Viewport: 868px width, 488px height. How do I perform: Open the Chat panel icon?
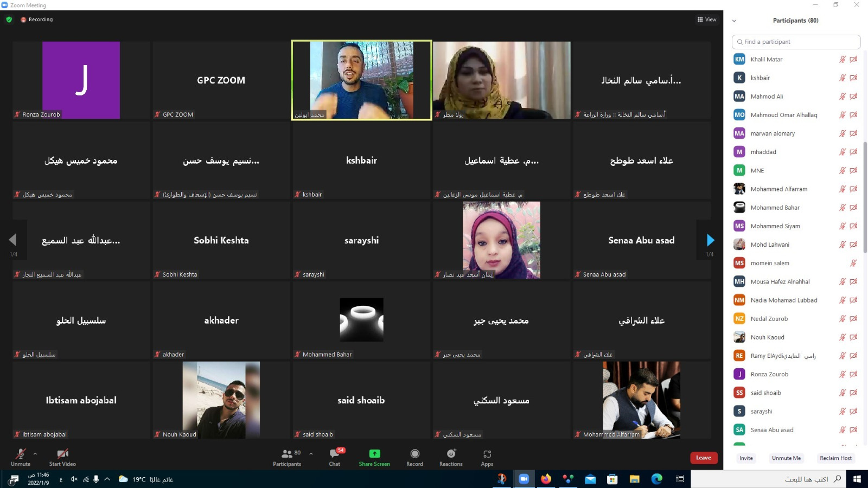[334, 454]
